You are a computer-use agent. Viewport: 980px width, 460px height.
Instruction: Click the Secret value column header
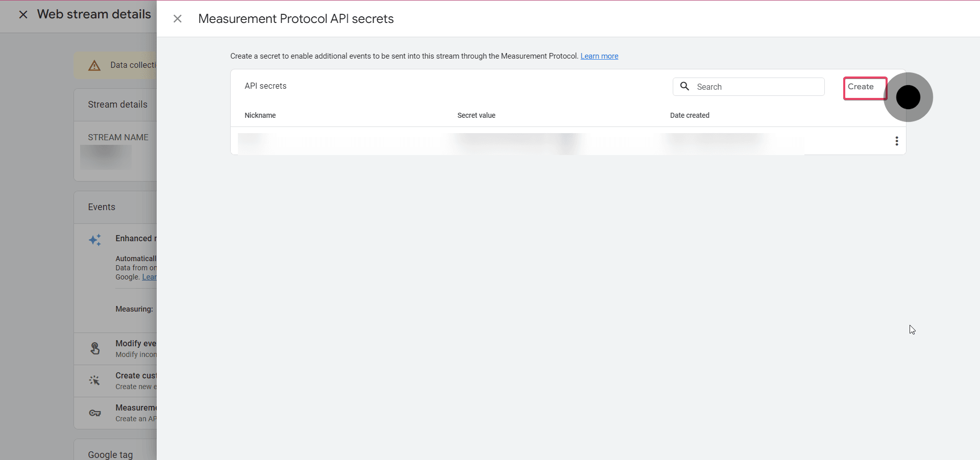click(476, 115)
